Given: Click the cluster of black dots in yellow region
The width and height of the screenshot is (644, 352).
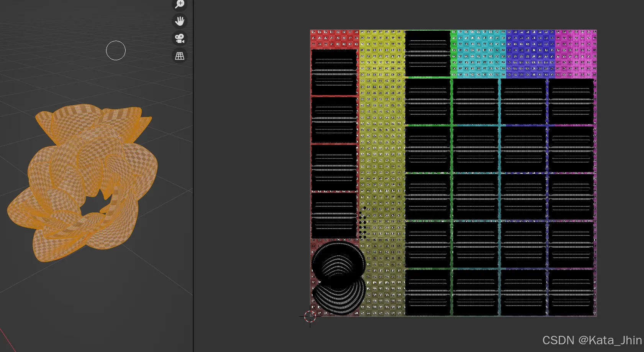Looking at the screenshot, I should point(362,222).
